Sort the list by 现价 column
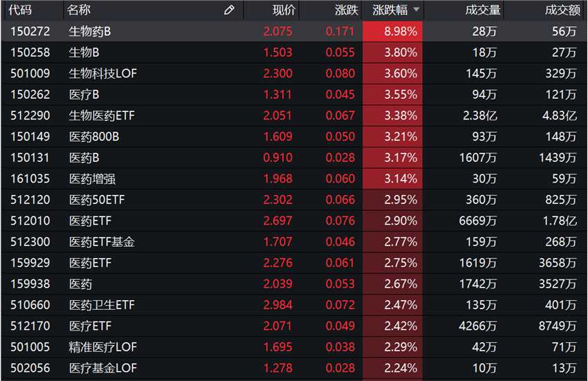 coord(283,10)
